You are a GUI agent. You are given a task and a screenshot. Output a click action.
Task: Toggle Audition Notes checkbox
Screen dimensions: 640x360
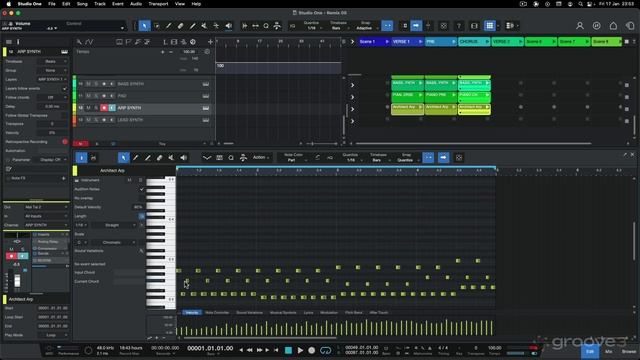click(142, 189)
